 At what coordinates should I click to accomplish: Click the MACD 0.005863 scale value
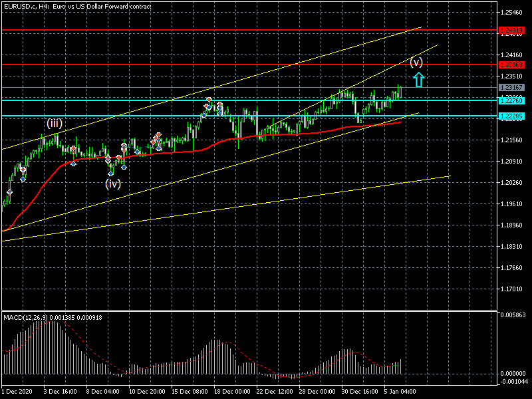point(515,314)
